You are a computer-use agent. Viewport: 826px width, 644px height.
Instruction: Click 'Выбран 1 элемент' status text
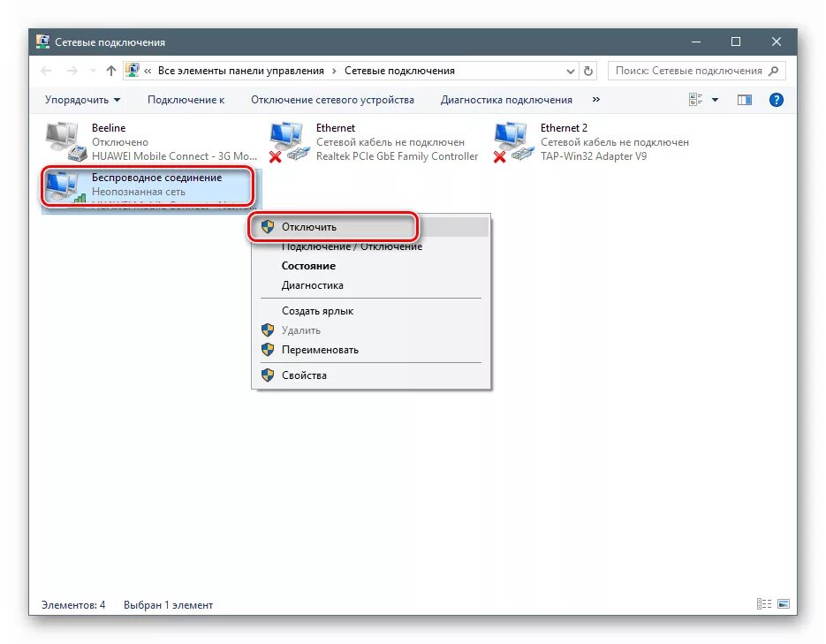pyautogui.click(x=168, y=605)
